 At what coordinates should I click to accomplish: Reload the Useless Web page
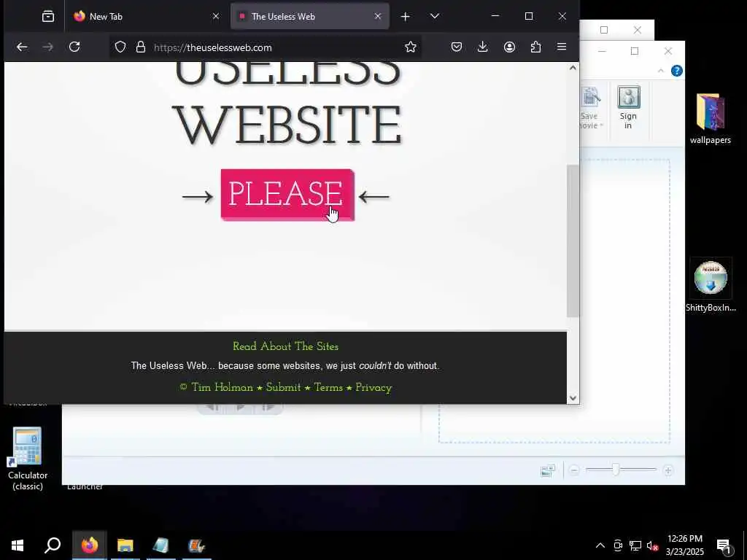tap(74, 47)
